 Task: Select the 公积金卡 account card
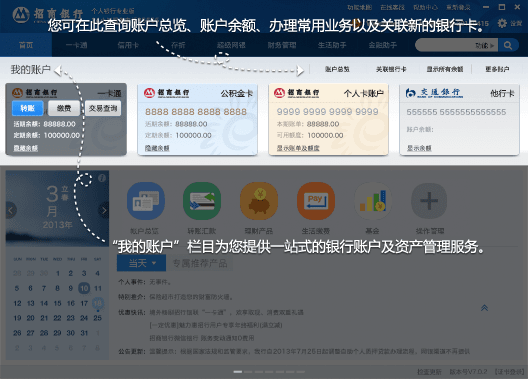(x=197, y=119)
